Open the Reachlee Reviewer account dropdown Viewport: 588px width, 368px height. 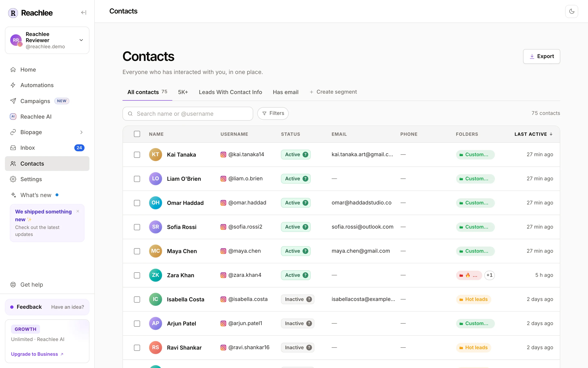tap(47, 40)
